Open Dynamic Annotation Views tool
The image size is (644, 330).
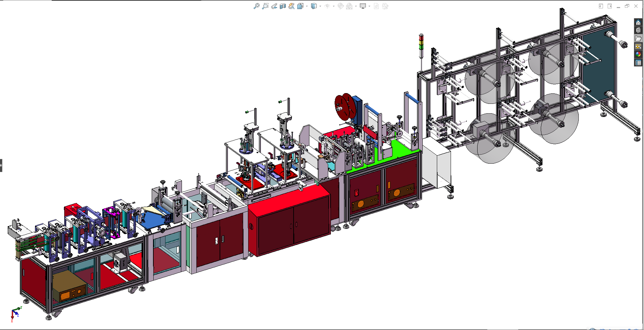[292, 6]
